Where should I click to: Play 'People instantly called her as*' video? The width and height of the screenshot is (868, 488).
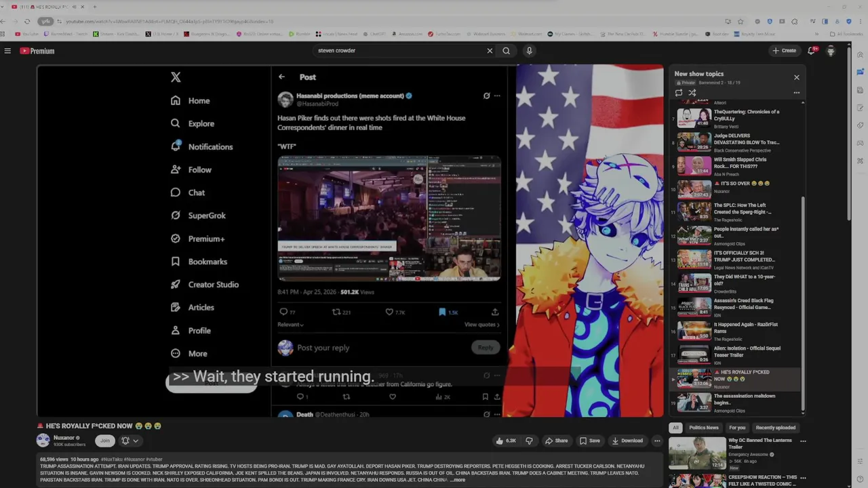736,235
